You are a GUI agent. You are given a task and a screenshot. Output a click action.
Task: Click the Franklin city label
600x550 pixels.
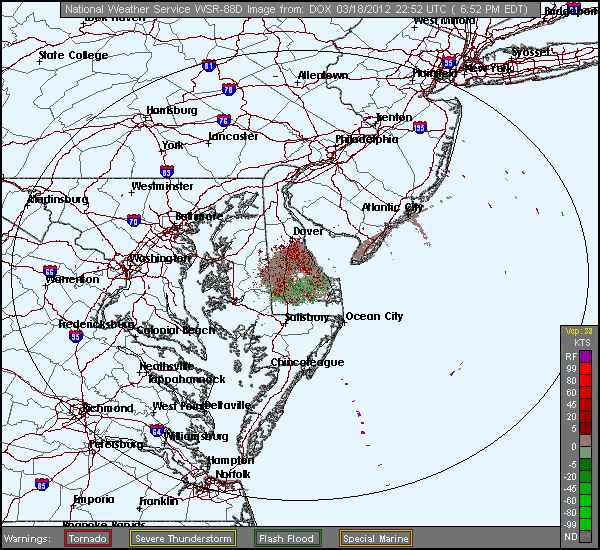tap(159, 501)
